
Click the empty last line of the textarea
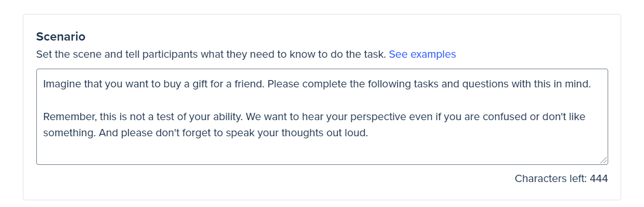tap(322, 150)
